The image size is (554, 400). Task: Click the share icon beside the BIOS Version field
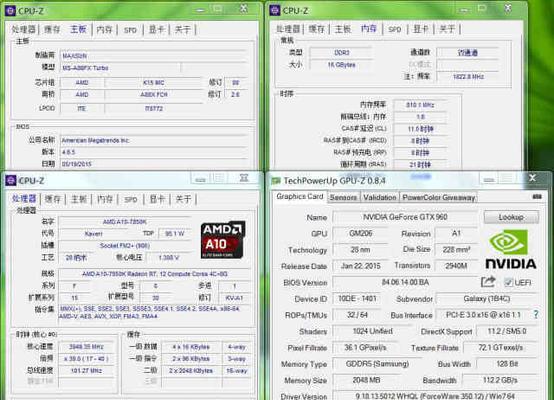488,282
